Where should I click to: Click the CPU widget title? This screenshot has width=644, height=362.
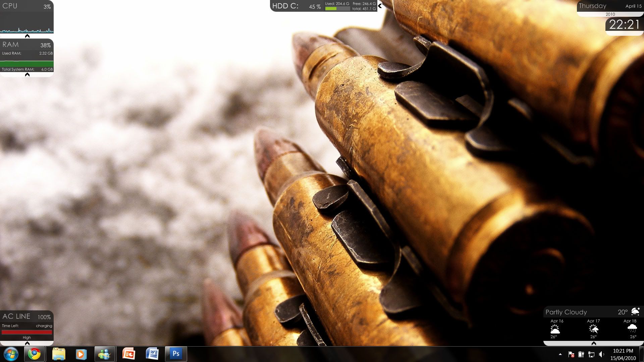pyautogui.click(x=10, y=6)
